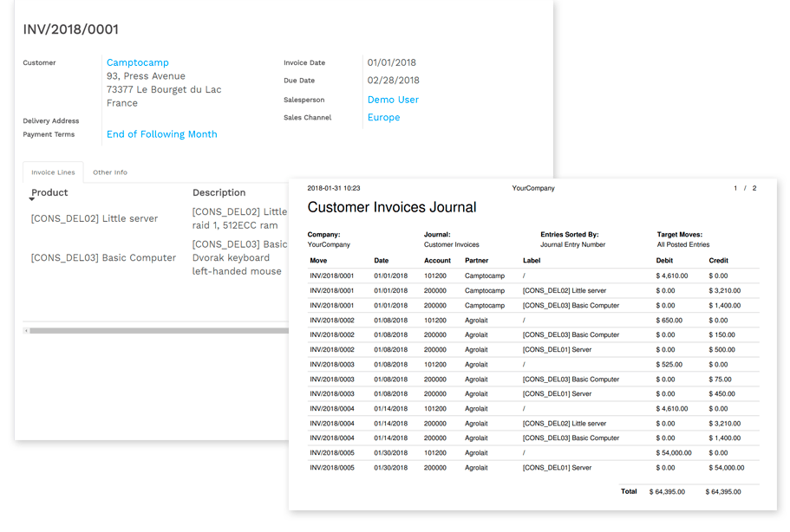Click the Credit column header in report

point(718,260)
